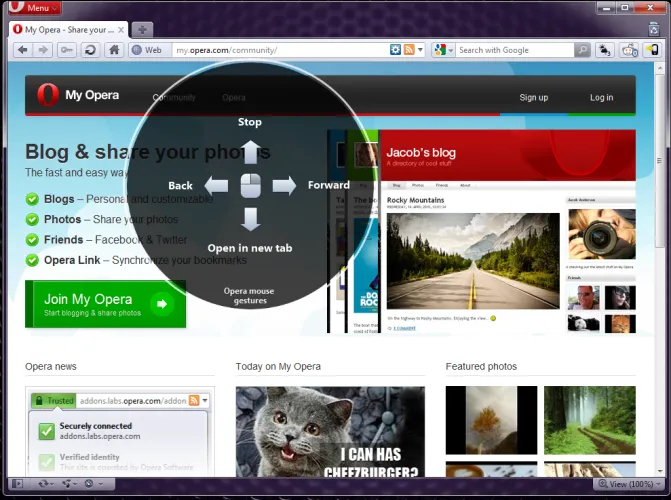Select the My Opera - Share your tab
The width and height of the screenshot is (671, 500).
coord(69,30)
